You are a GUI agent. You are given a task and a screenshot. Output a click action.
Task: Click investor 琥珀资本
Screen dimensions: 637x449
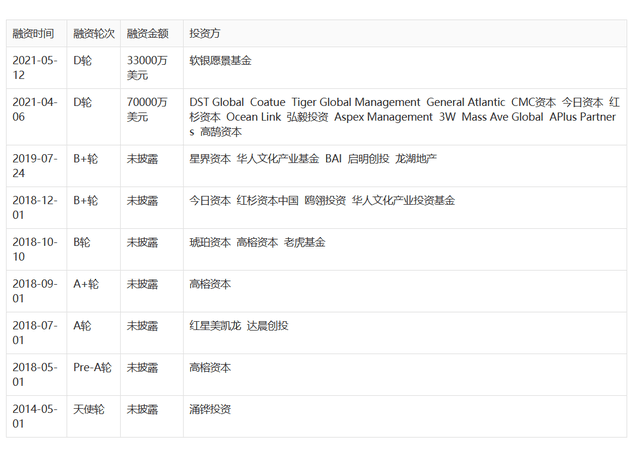coord(210,243)
